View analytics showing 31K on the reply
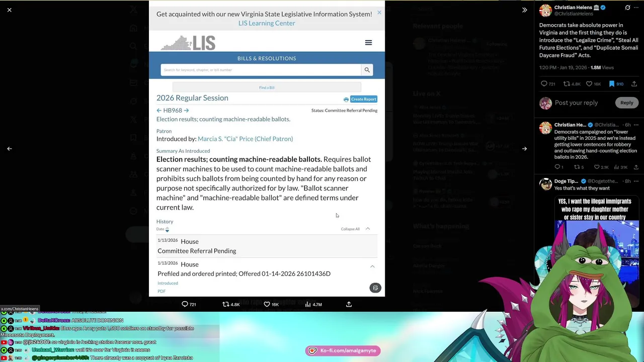The width and height of the screenshot is (644, 362). point(620,167)
